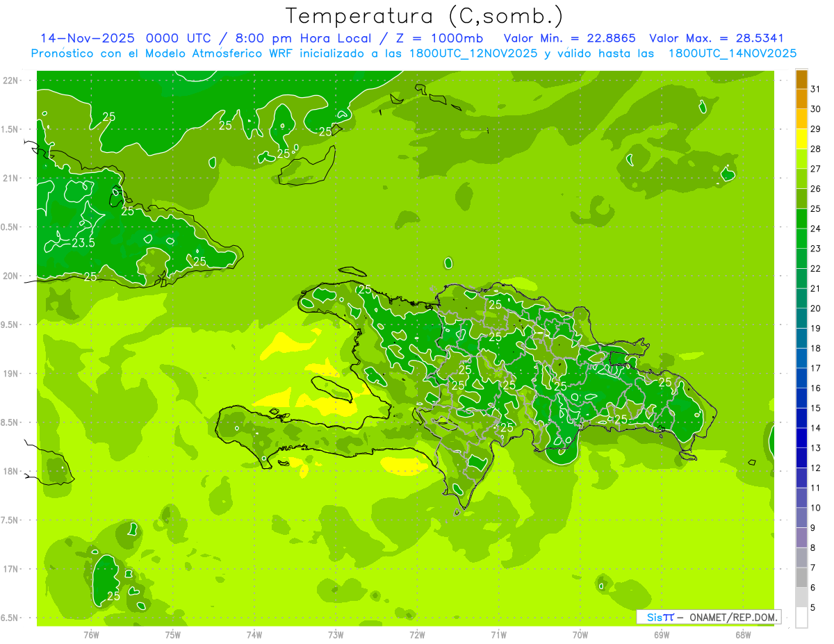834x644 pixels.
Task: Click the 21N latitude axis label
Action: pos(10,179)
